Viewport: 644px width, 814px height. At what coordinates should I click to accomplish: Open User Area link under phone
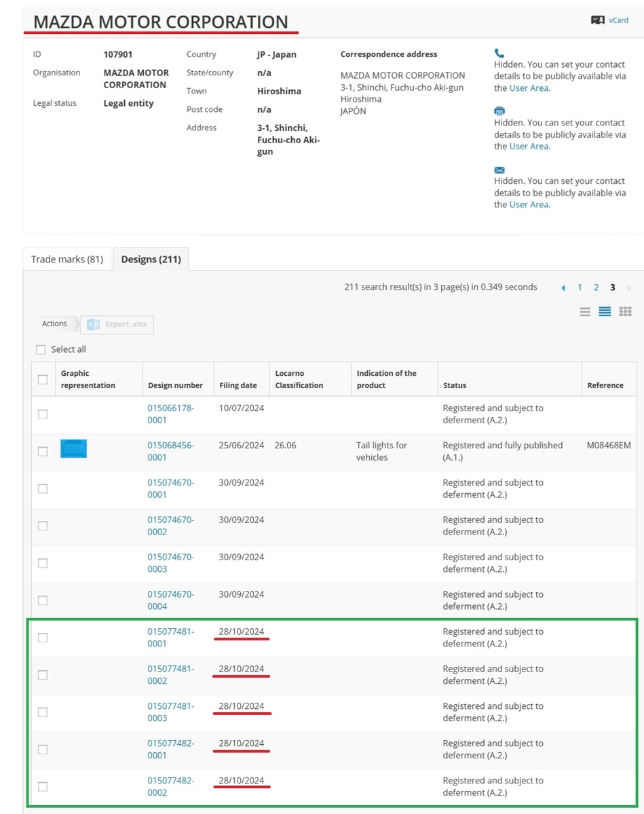point(529,88)
